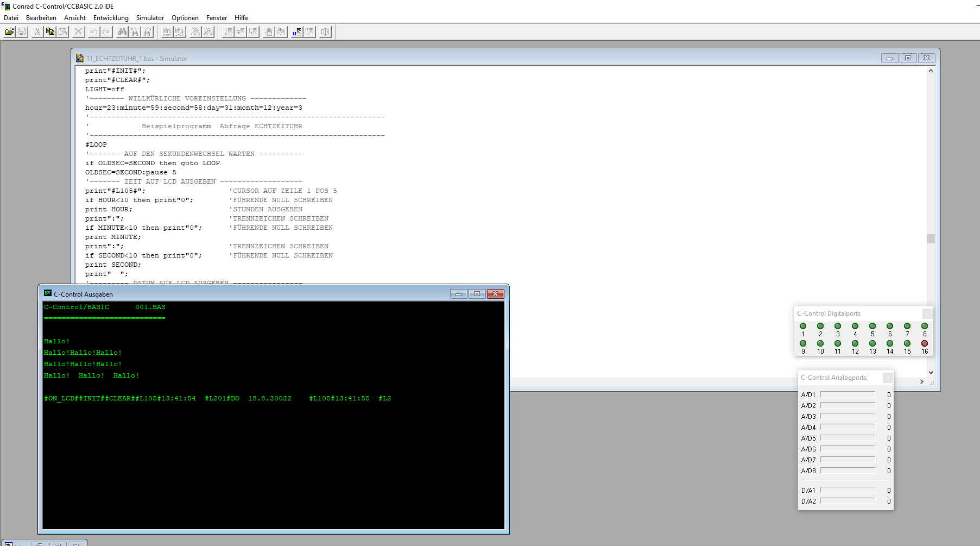The image size is (980, 546).
Task: Toggle digital port 16 LED
Action: [925, 343]
